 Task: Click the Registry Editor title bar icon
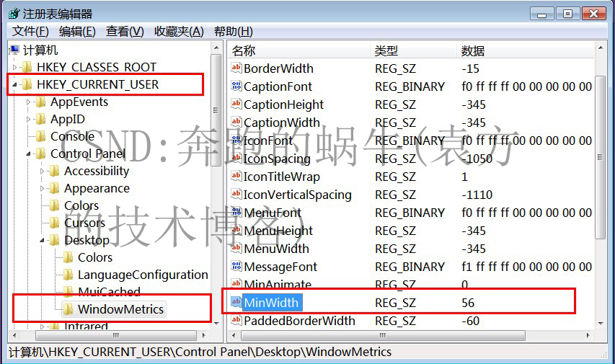[14, 14]
